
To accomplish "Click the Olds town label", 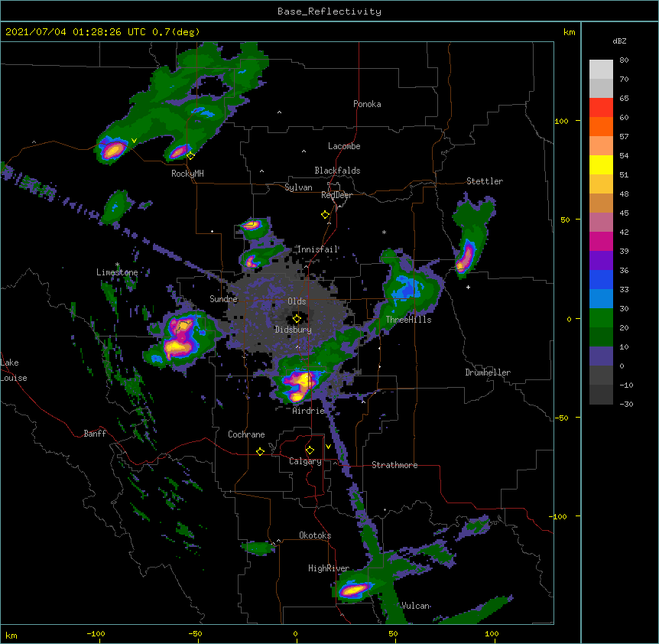I will pos(297,301).
